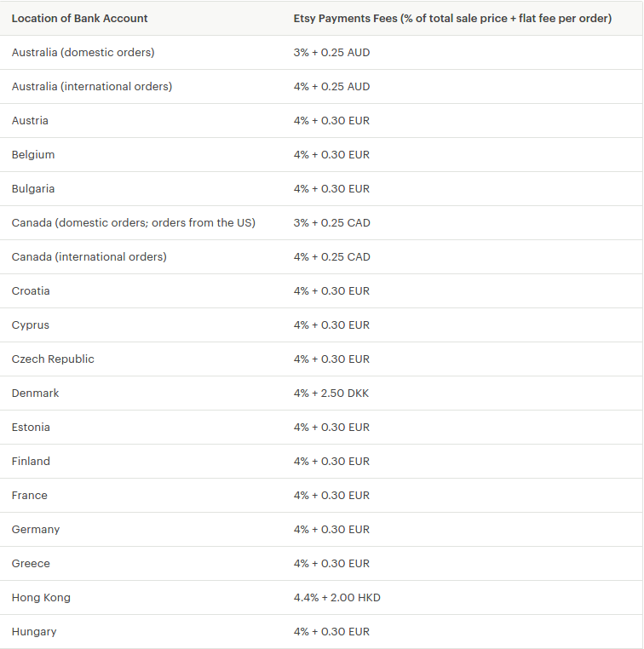Click the Finland country cell
Viewport: 644px width, 649px height.
tap(31, 461)
